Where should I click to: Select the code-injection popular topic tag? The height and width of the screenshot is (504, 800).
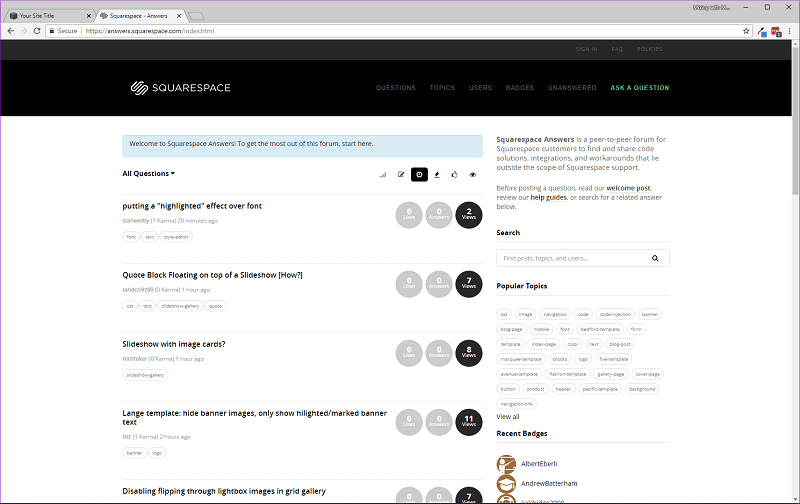point(615,314)
